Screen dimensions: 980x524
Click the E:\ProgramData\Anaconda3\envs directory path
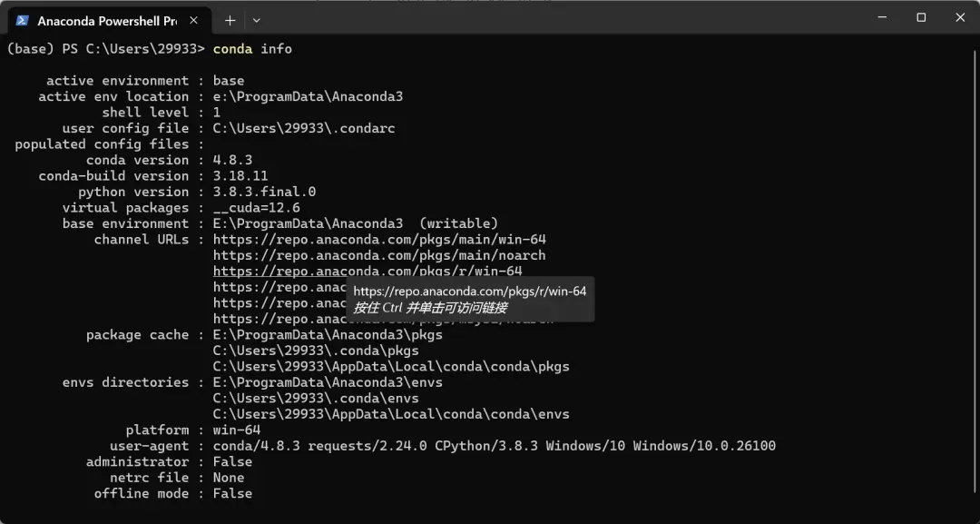[328, 382]
